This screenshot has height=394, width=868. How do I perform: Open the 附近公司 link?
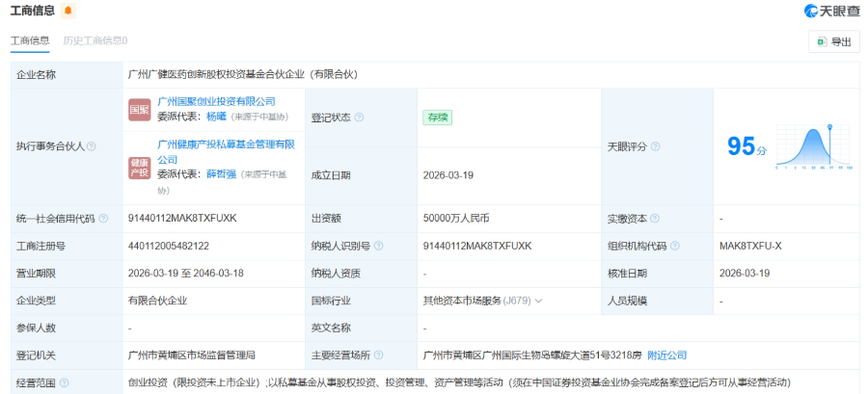coord(667,355)
